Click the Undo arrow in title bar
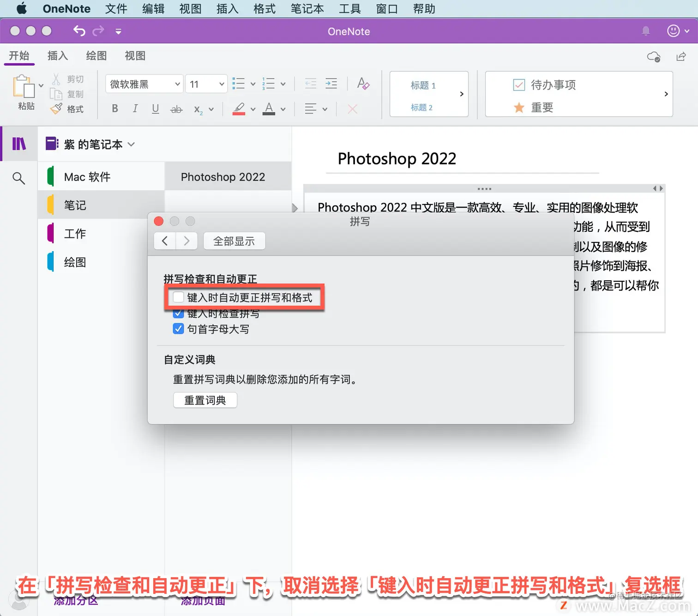 (79, 31)
